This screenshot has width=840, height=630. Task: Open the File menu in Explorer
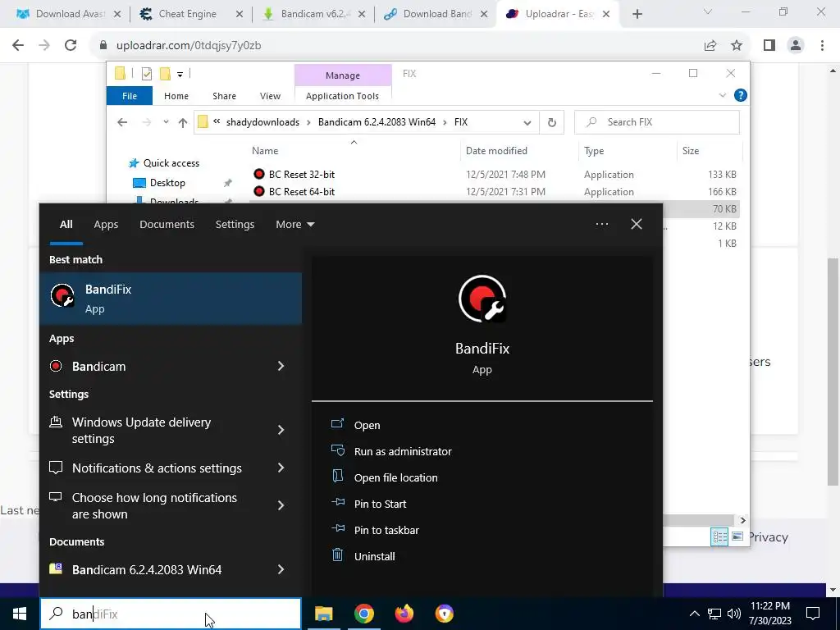tap(130, 96)
